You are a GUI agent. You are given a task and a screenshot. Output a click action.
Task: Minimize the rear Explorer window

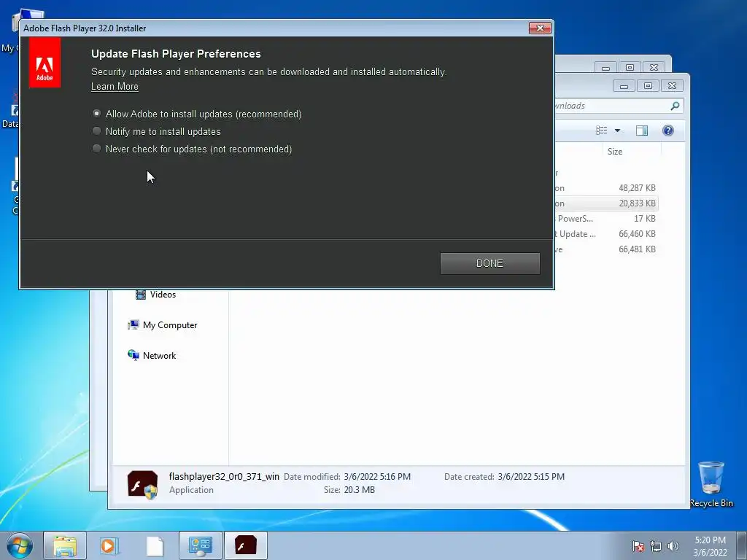[605, 68]
